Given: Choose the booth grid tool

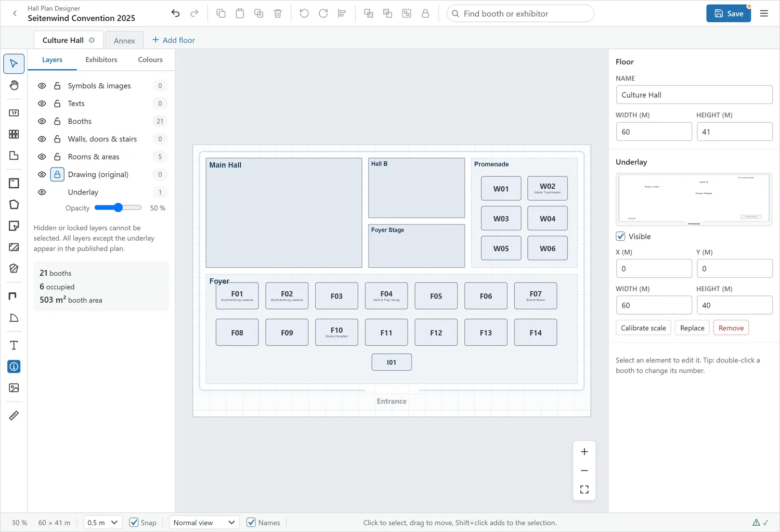Looking at the screenshot, I should (x=14, y=134).
